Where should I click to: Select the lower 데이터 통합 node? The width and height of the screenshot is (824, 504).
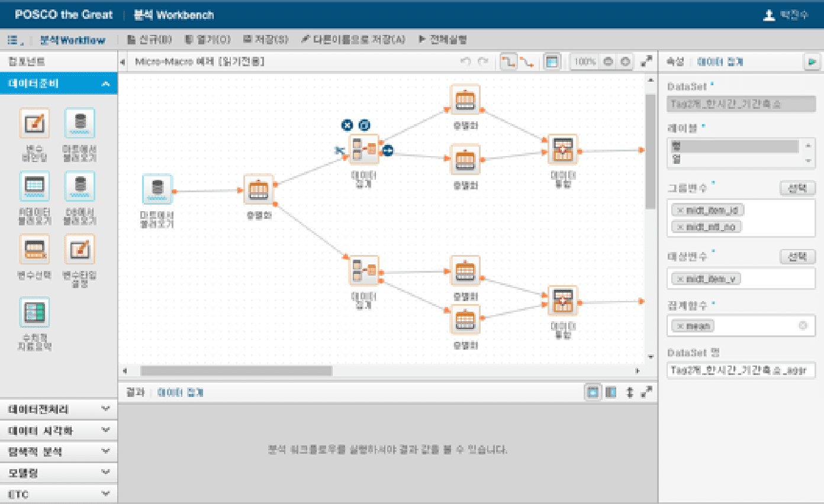pyautogui.click(x=562, y=301)
